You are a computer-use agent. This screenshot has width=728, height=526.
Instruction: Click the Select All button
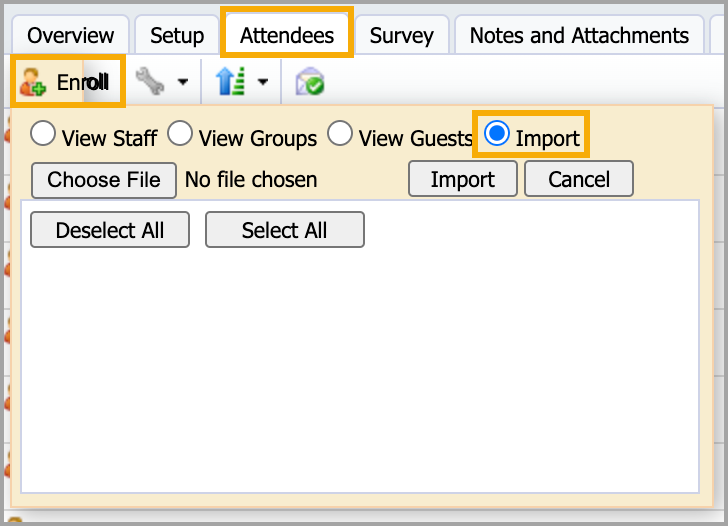tap(285, 230)
